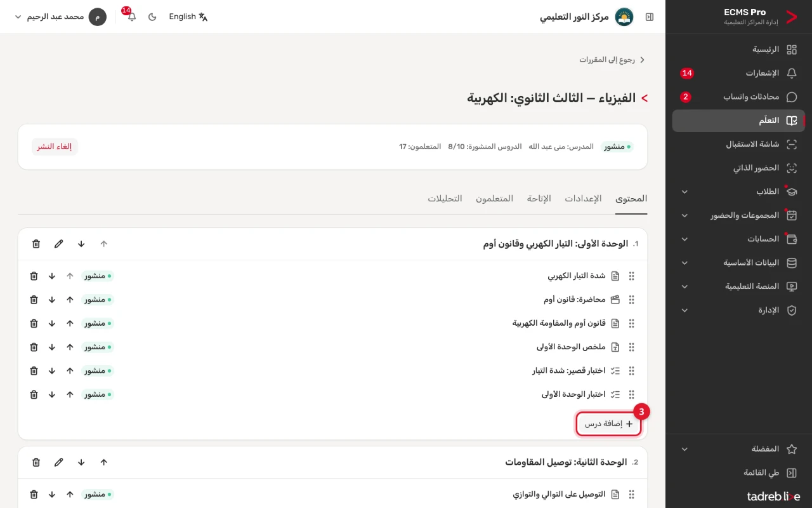The height and width of the screenshot is (508, 812).
Task: Expand المجموعات والحضور sidebar section
Action: tap(738, 216)
